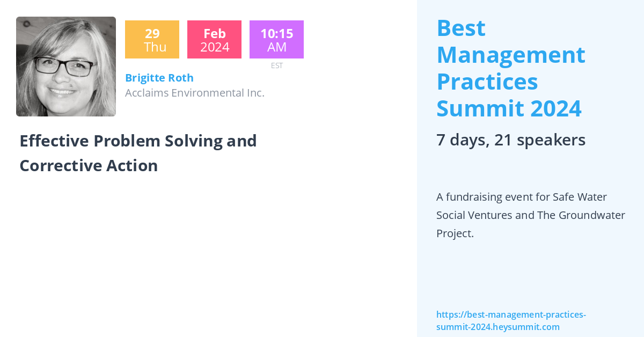Click the EST timezone label

click(x=277, y=65)
